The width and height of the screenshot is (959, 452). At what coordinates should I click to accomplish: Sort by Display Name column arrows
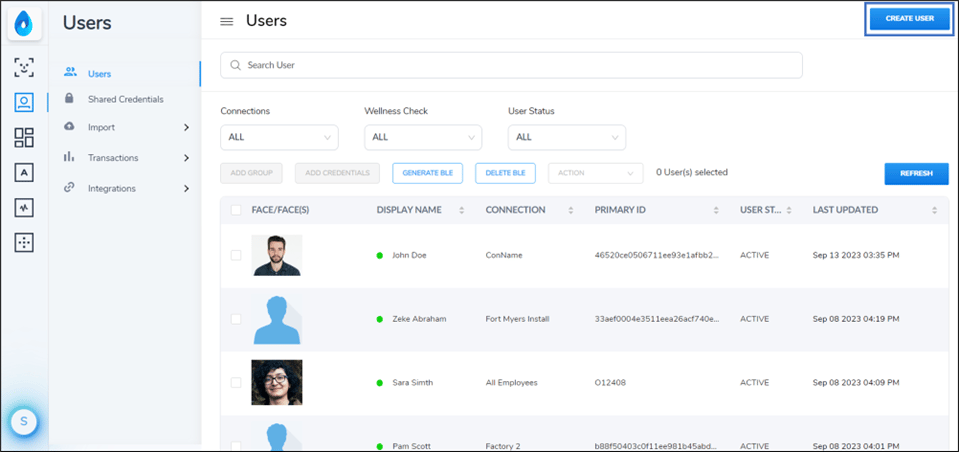point(462,210)
